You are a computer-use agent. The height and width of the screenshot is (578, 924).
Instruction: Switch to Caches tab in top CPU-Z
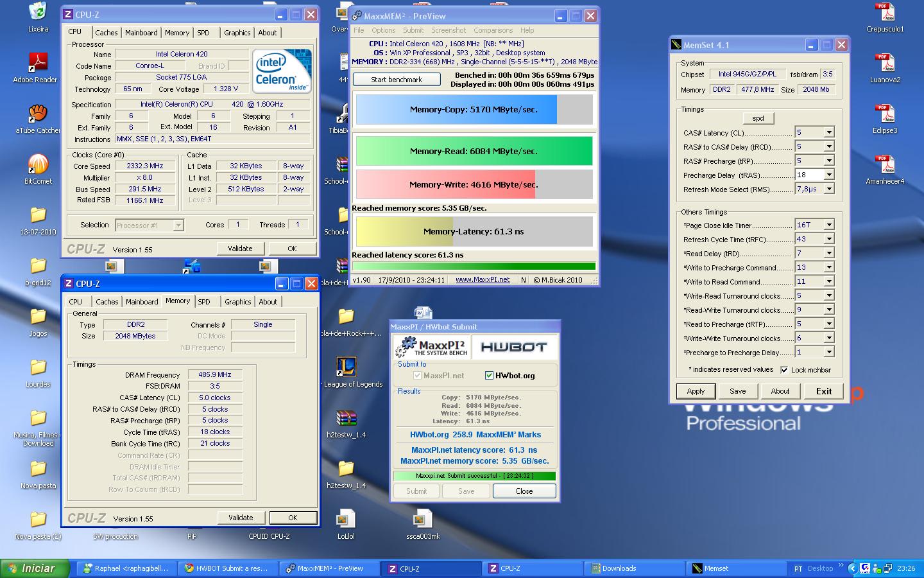pos(107,33)
